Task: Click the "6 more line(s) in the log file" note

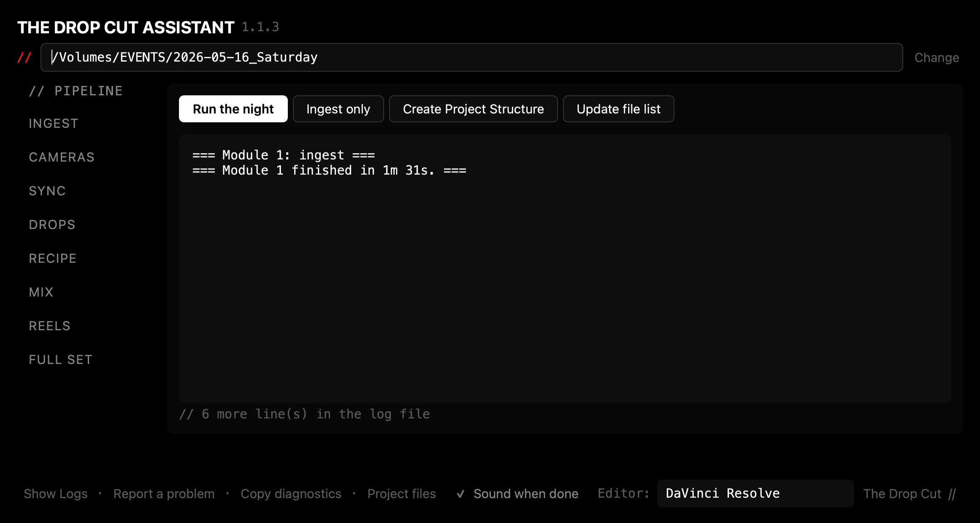Action: click(x=304, y=414)
